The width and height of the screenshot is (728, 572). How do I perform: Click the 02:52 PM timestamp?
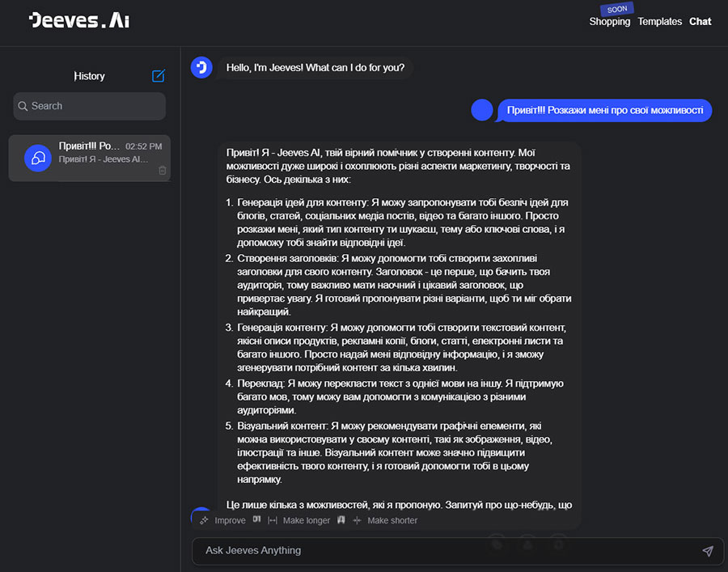[x=143, y=146]
